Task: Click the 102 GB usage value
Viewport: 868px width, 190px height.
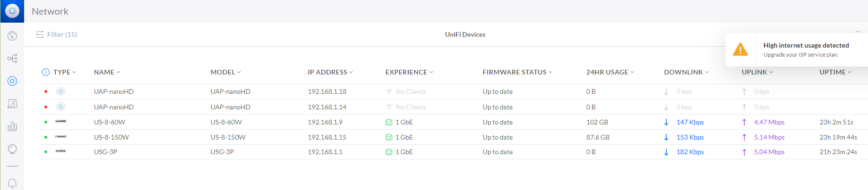Action: 597,122
